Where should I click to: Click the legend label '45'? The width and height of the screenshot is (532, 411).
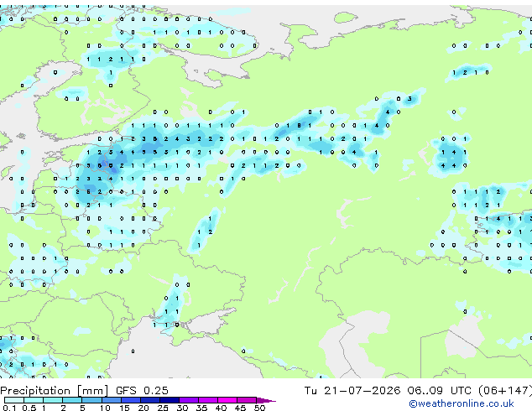point(240,408)
